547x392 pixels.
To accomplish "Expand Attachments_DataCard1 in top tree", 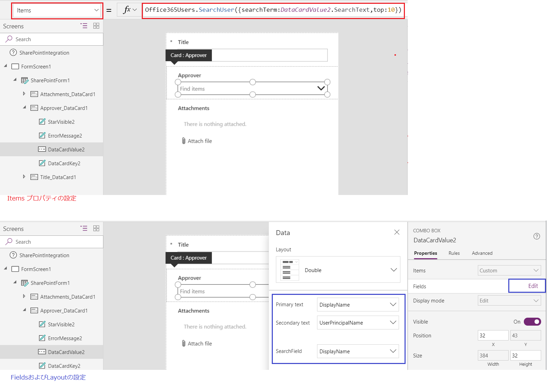I will 24,94.
